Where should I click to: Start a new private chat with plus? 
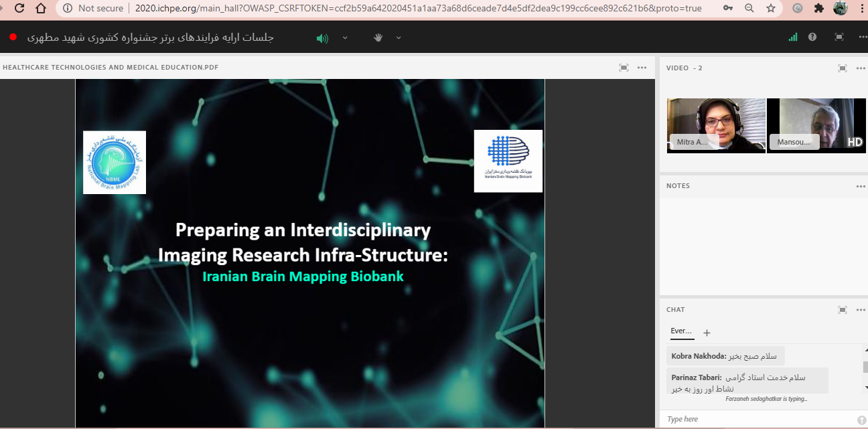pyautogui.click(x=707, y=333)
